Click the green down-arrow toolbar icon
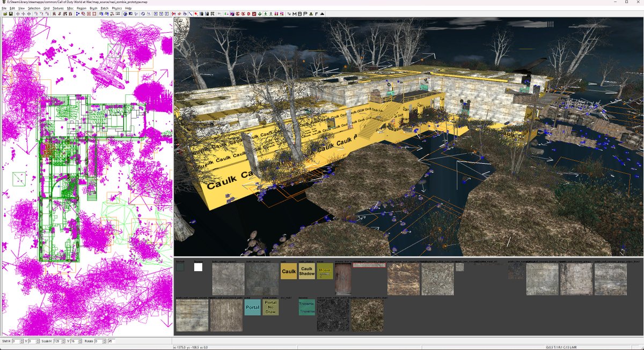 pyautogui.click(x=260, y=13)
